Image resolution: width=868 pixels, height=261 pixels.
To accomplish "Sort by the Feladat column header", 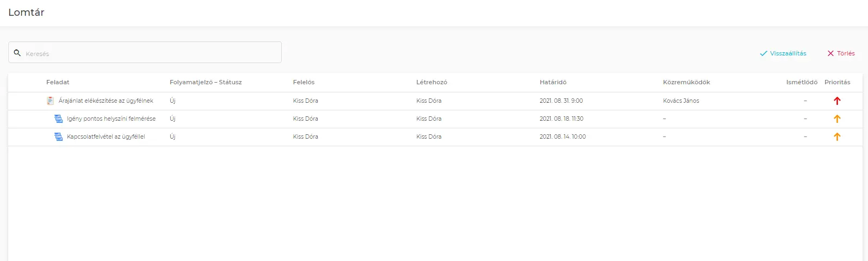I will 58,82.
